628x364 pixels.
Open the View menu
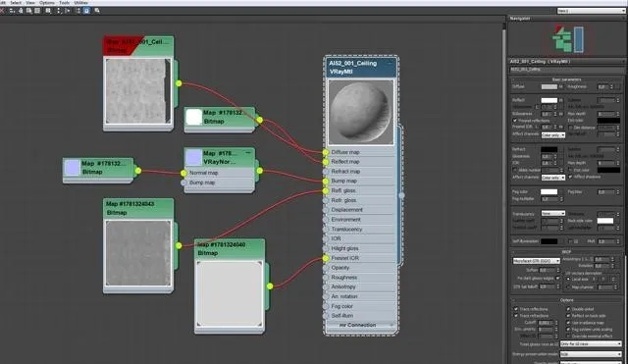click(30, 2)
